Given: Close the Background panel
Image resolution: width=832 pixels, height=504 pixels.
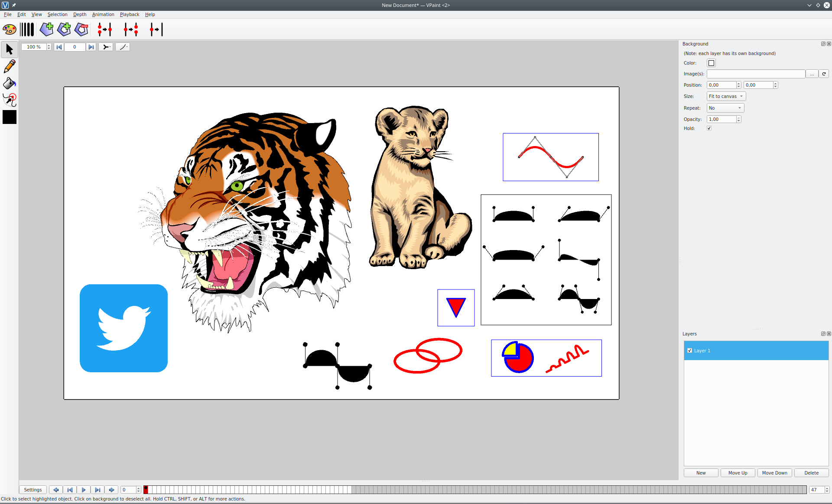Looking at the screenshot, I should point(829,44).
